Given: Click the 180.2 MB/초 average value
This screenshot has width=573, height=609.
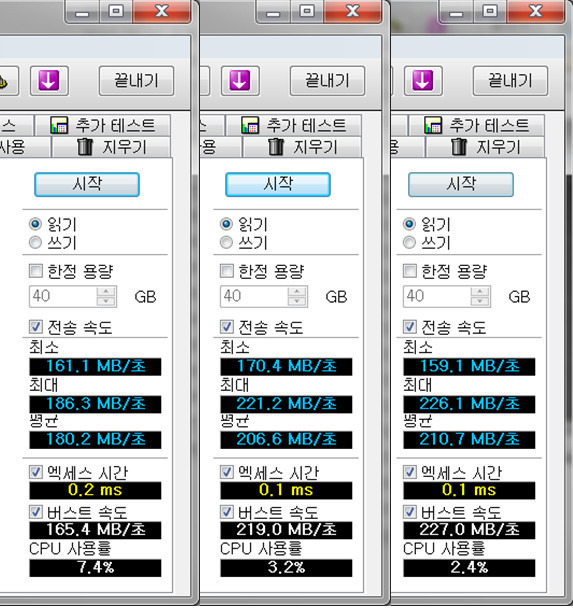Looking at the screenshot, I should (95, 440).
